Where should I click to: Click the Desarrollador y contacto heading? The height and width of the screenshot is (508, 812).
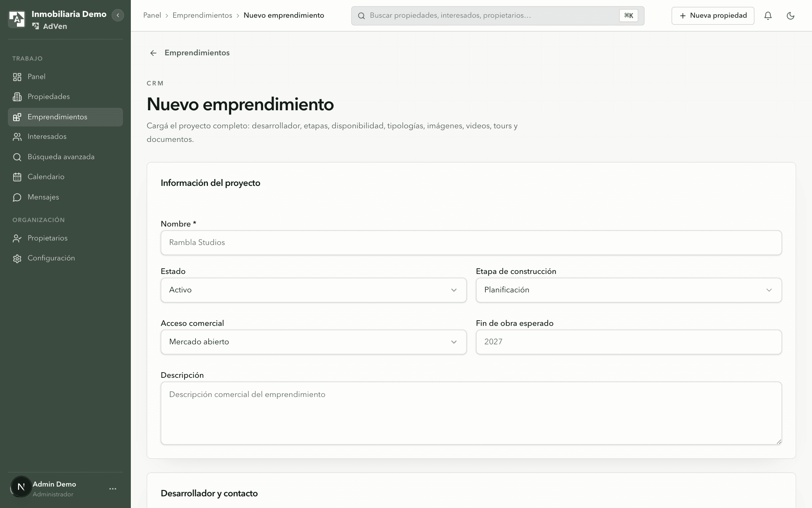(209, 493)
